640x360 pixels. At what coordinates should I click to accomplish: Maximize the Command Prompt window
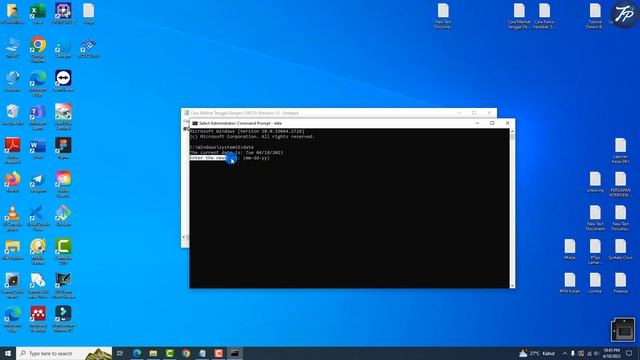click(492, 123)
